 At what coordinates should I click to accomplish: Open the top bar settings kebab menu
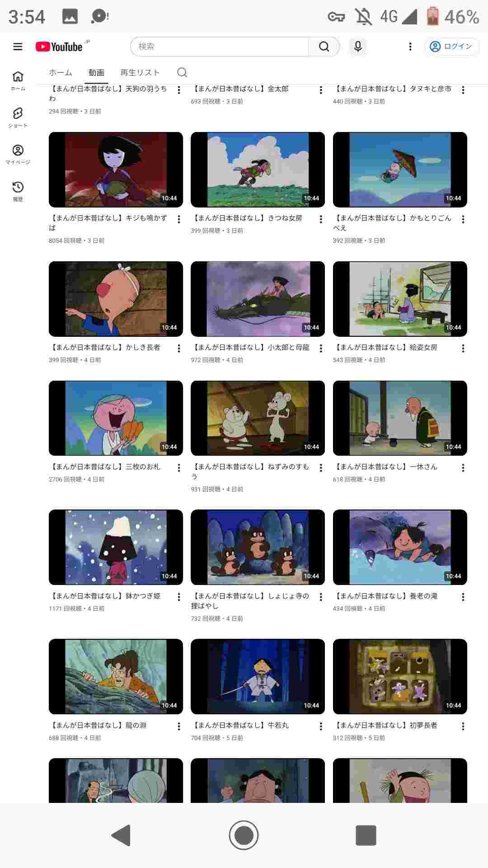410,47
